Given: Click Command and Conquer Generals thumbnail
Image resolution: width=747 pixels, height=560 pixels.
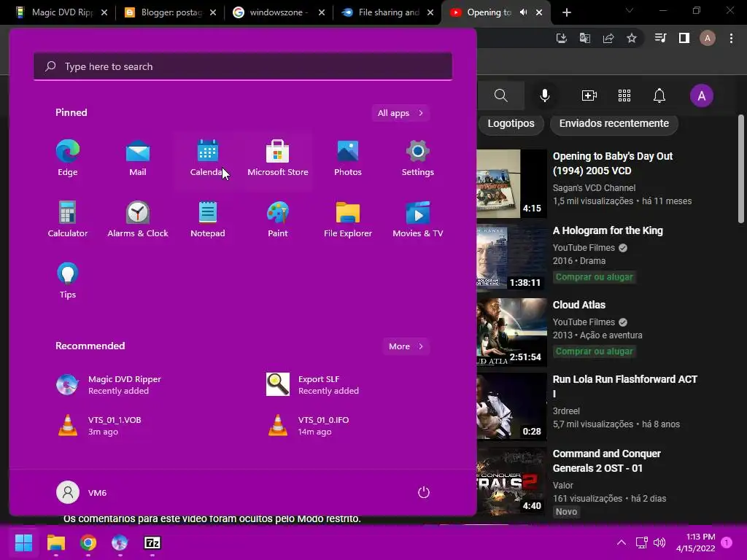Looking at the screenshot, I should point(511,481).
